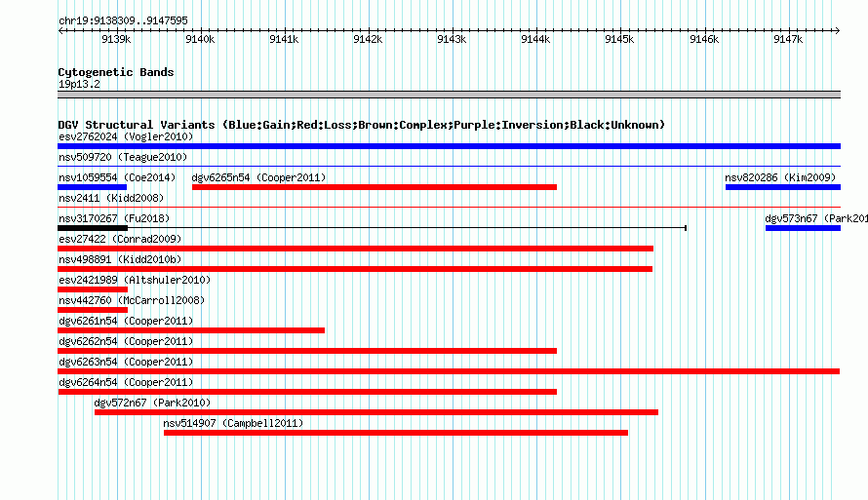Select the red dgv6262n54 loss bar

click(307, 351)
